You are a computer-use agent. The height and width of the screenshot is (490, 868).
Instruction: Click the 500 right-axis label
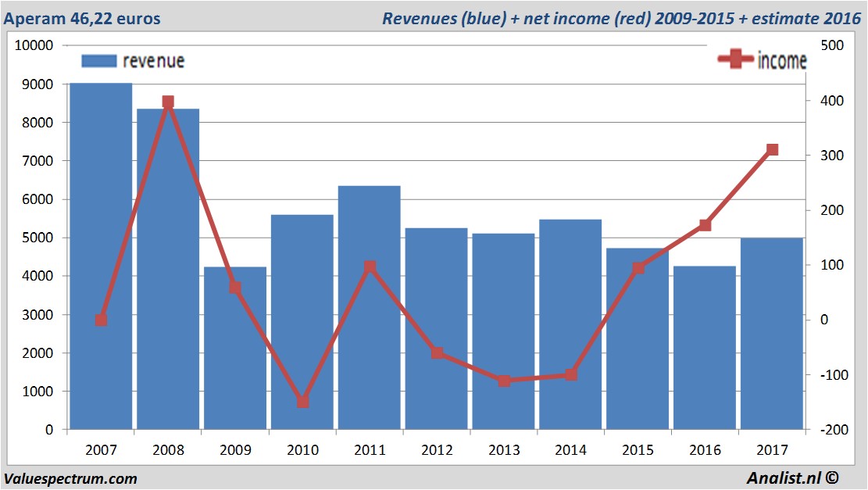tap(832, 45)
